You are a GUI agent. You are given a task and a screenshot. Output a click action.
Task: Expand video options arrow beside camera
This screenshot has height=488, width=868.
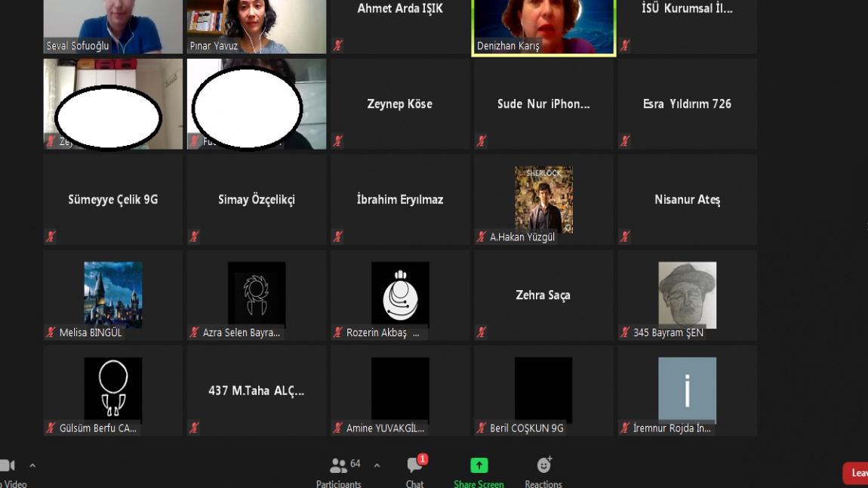[32, 466]
